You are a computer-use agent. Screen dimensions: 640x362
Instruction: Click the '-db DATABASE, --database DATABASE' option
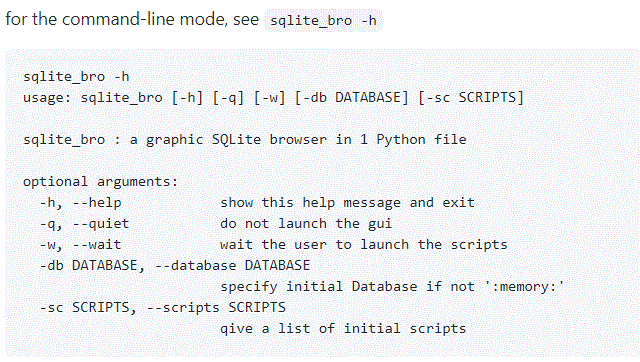click(175, 266)
